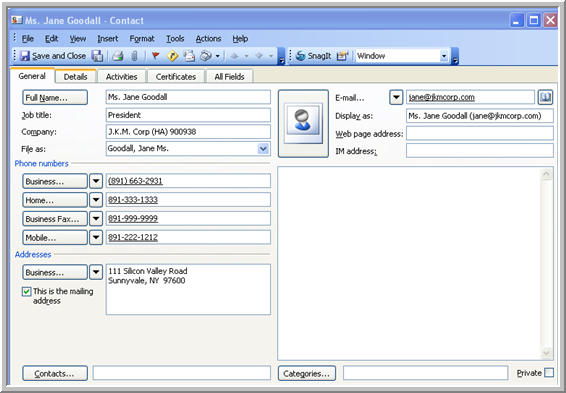Click the address book icon beside E-mail
Image resolution: width=566 pixels, height=393 pixels.
[545, 97]
